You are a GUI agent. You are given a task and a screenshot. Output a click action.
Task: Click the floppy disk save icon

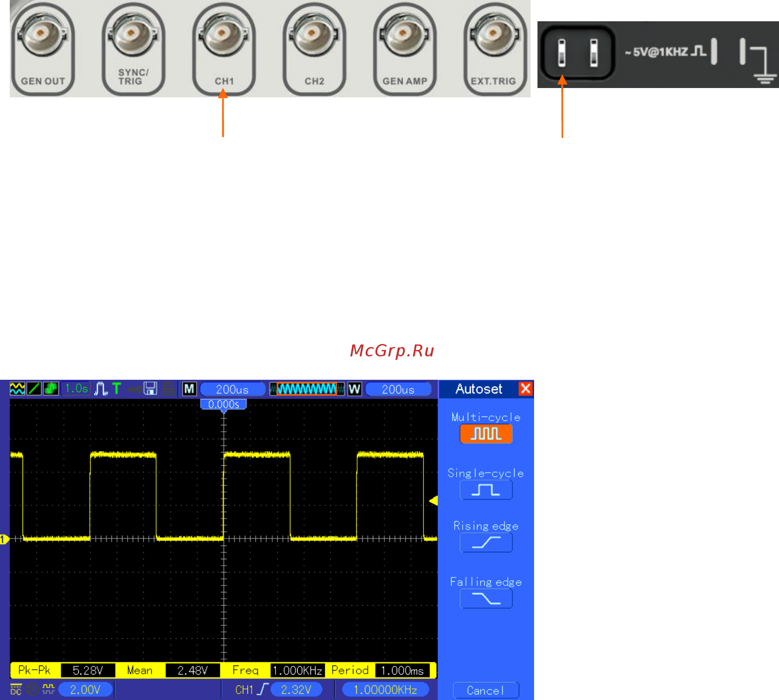(x=150, y=389)
